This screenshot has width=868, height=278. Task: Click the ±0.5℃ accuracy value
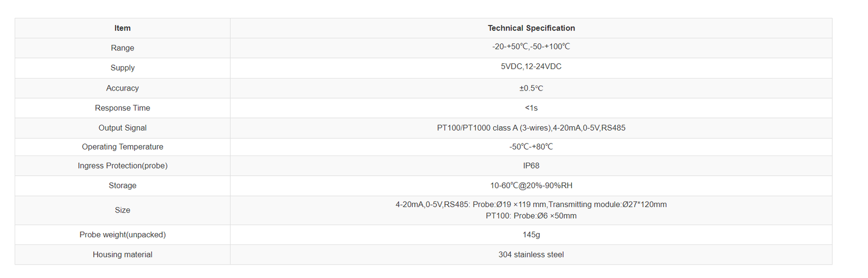(531, 88)
